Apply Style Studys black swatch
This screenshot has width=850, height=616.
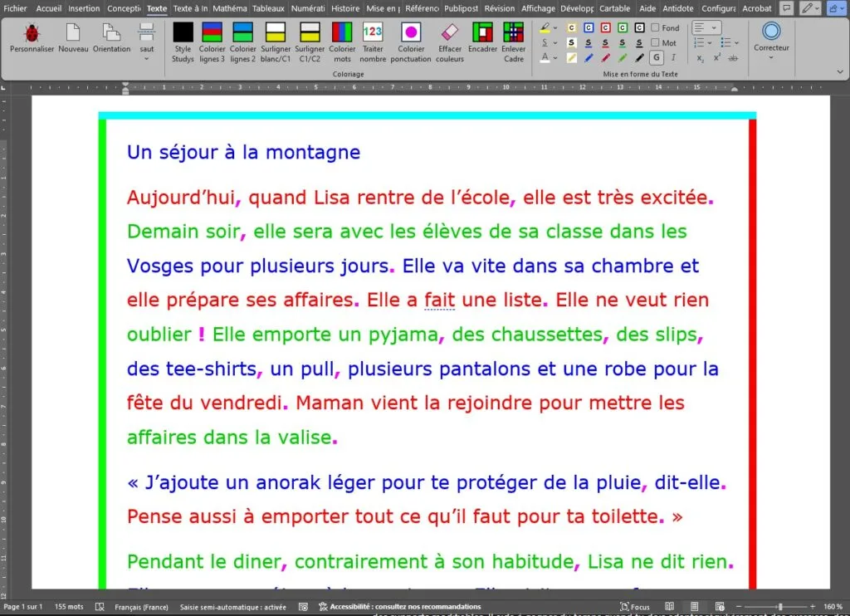[183, 32]
